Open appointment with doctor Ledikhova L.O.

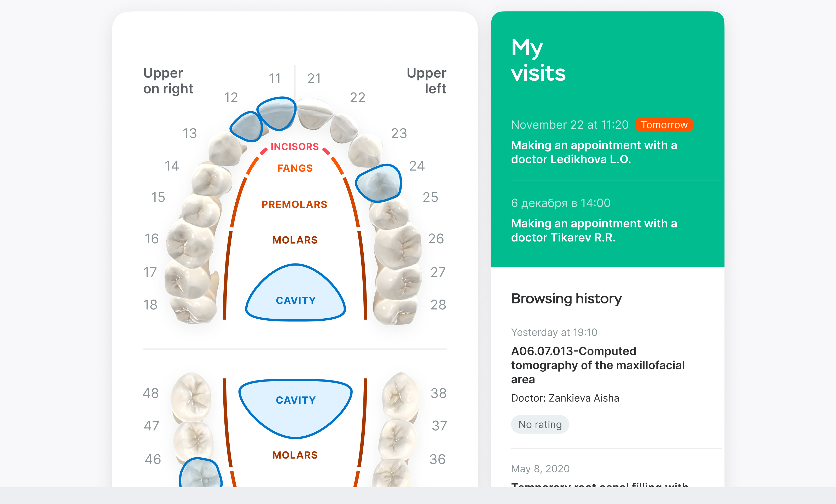(x=594, y=152)
